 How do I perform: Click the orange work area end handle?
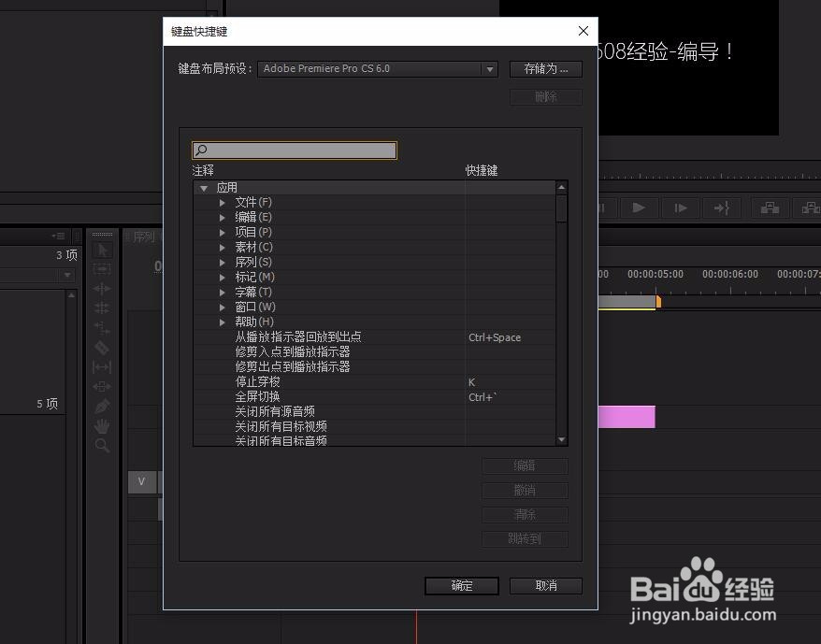(x=658, y=302)
